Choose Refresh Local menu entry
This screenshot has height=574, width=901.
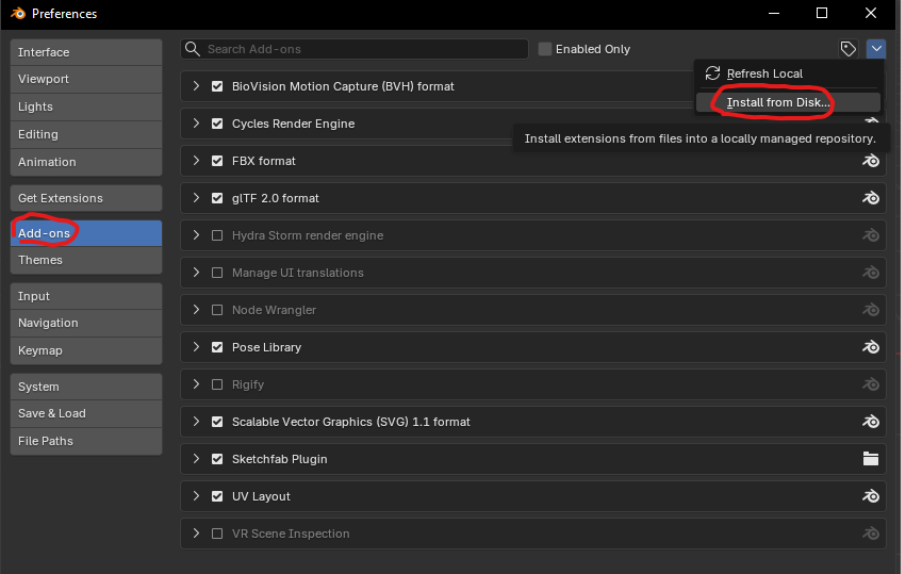[x=788, y=74]
